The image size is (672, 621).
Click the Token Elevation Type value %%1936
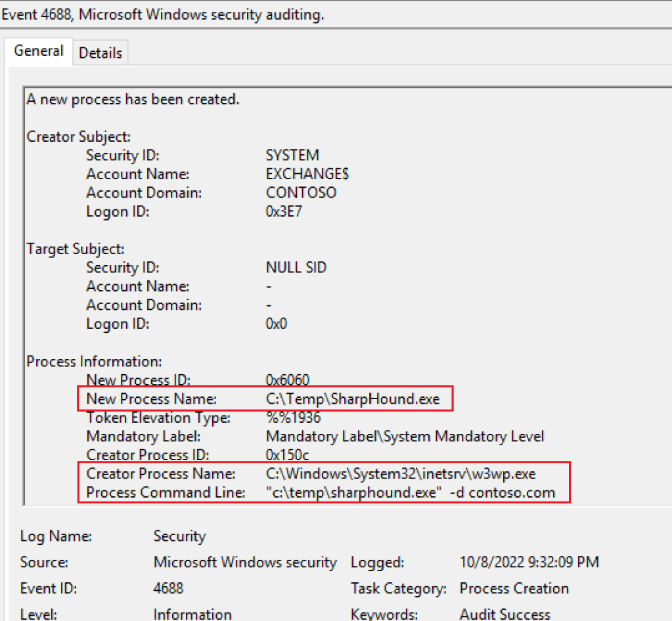point(293,418)
